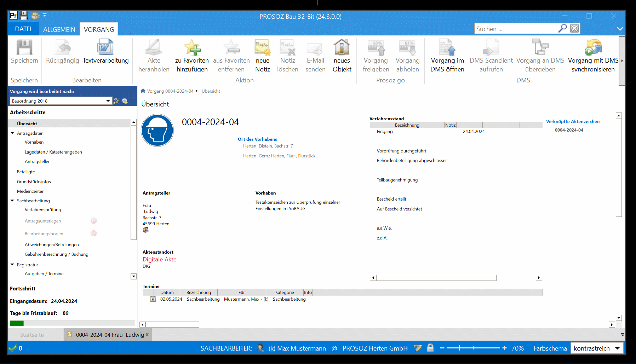Screen dimensions: 636x364
Task: Open the quick access toolbar dropdown arrow
Action: (45, 15)
